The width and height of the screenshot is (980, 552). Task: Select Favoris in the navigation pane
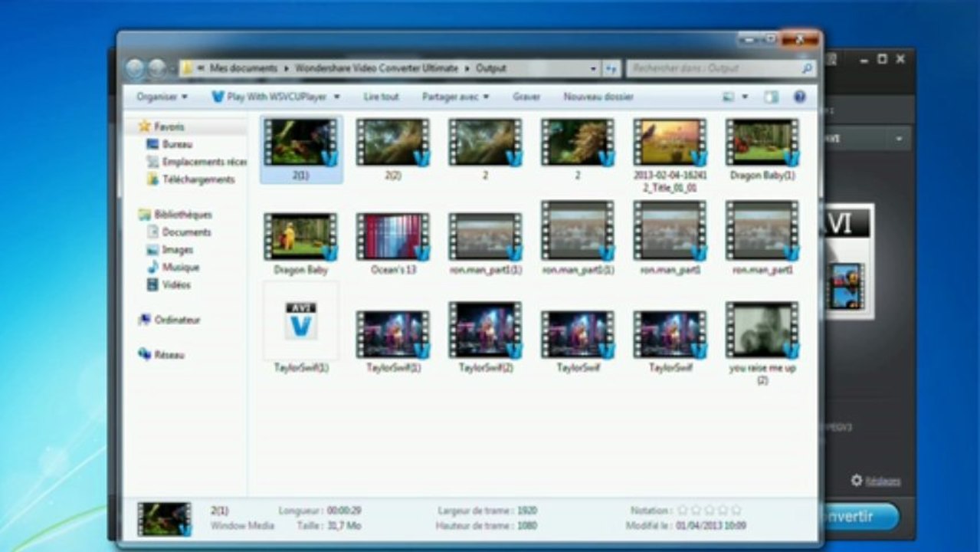pos(169,127)
